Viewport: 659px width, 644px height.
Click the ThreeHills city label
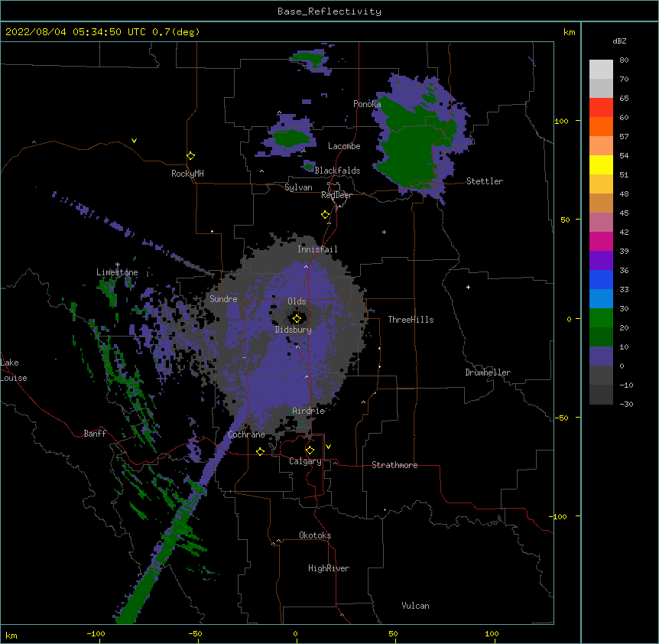click(x=411, y=320)
